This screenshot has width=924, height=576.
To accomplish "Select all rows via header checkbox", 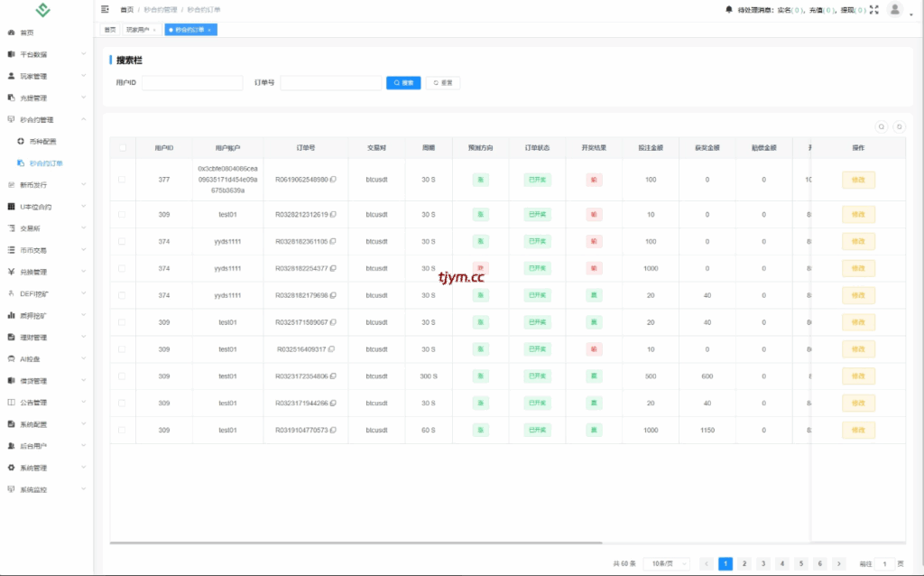I will point(122,148).
